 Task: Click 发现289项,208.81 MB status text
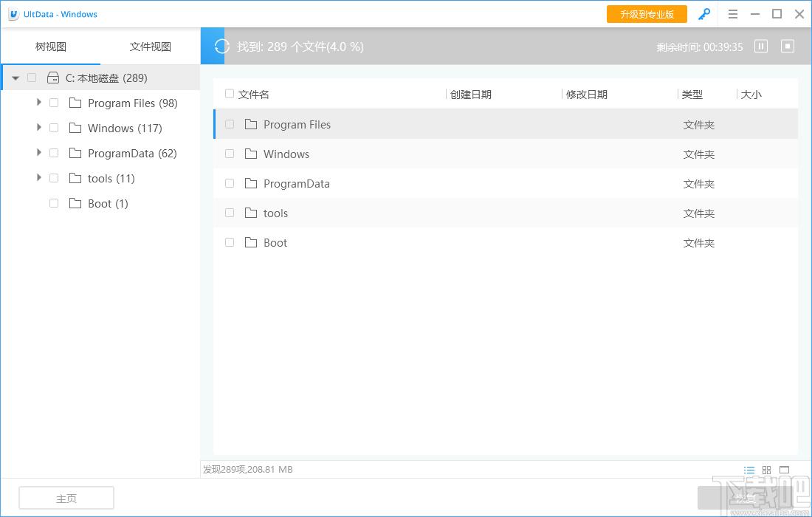247,469
